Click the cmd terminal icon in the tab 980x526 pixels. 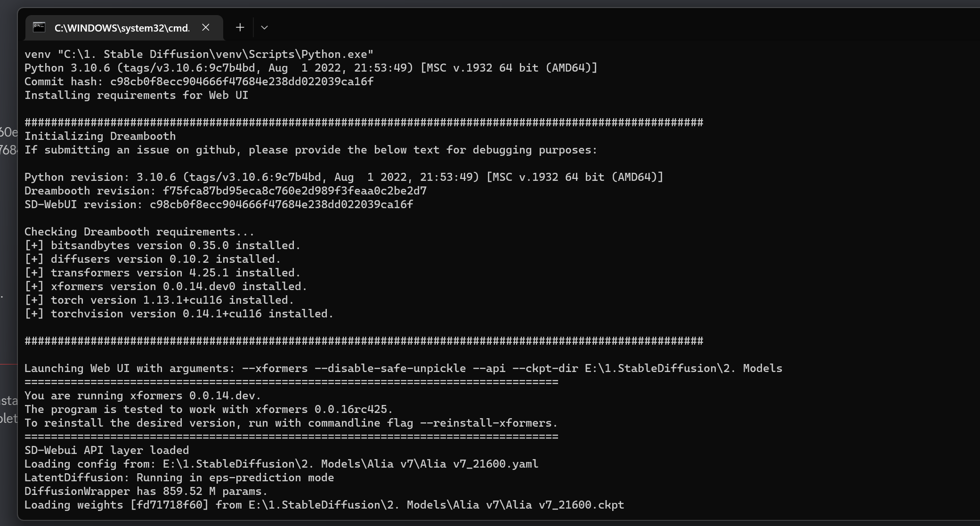(x=39, y=27)
